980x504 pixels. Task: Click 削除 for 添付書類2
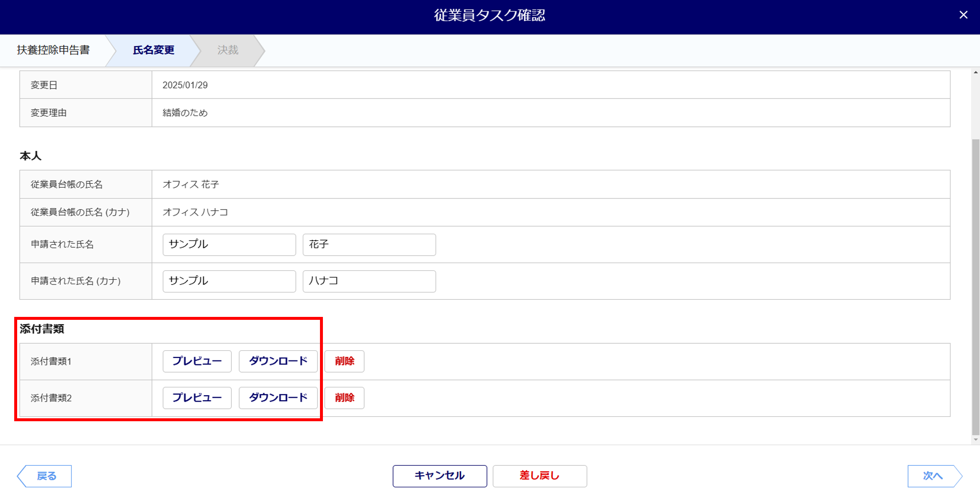(x=344, y=398)
